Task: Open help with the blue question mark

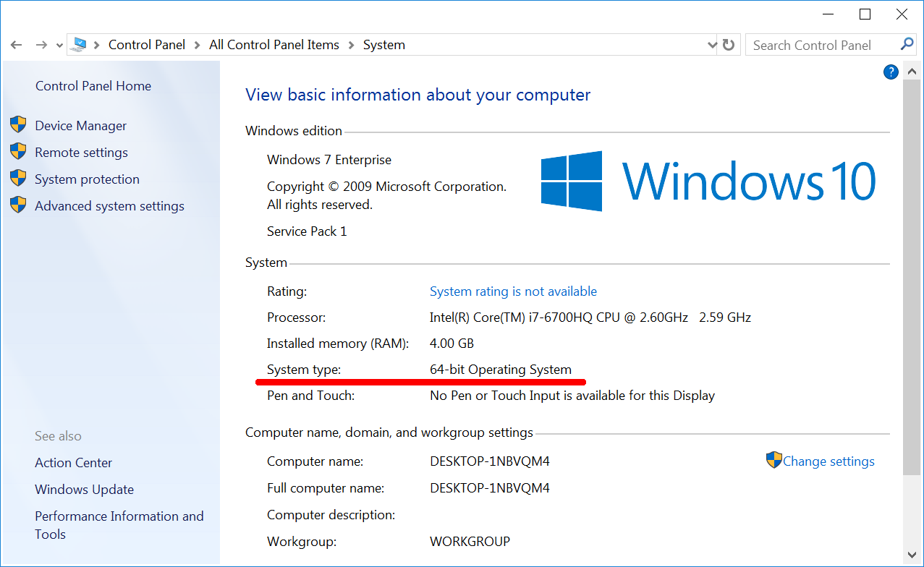Action: [891, 72]
